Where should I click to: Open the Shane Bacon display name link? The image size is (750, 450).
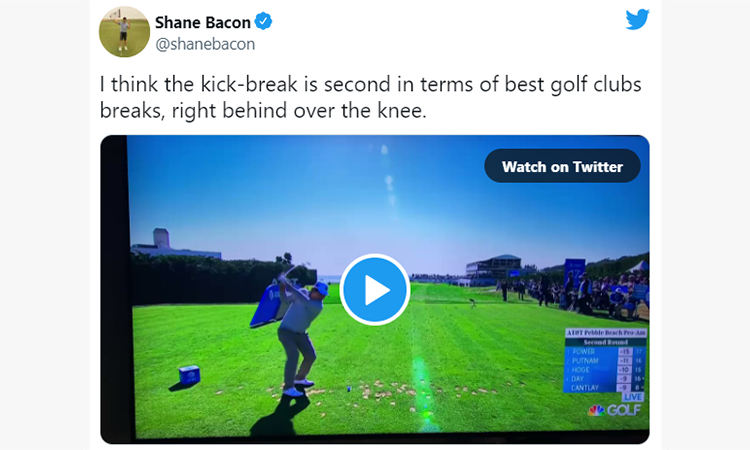click(x=202, y=22)
